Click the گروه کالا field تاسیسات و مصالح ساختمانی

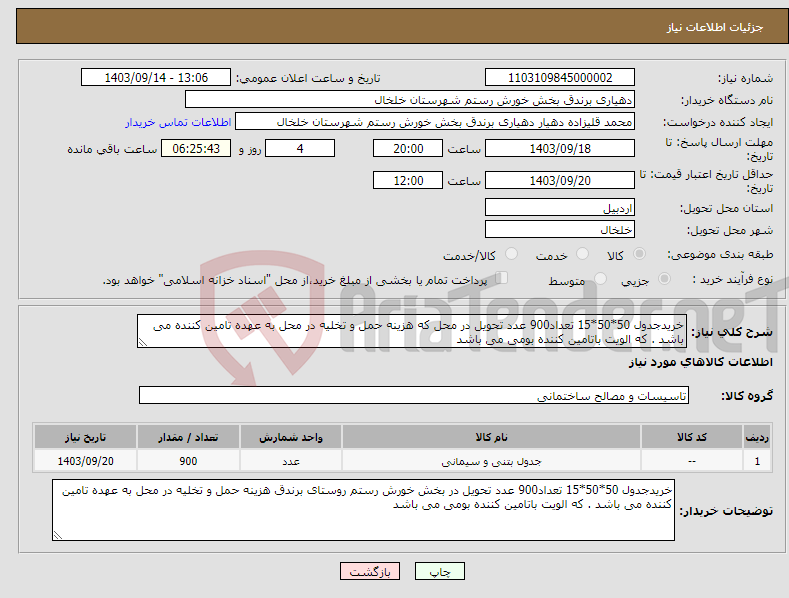coord(414,396)
